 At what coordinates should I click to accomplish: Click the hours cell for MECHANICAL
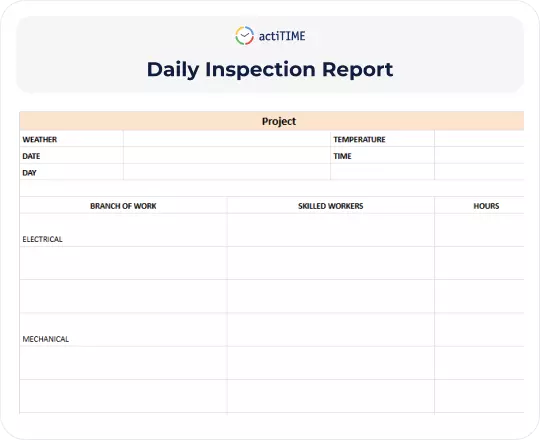point(479,330)
